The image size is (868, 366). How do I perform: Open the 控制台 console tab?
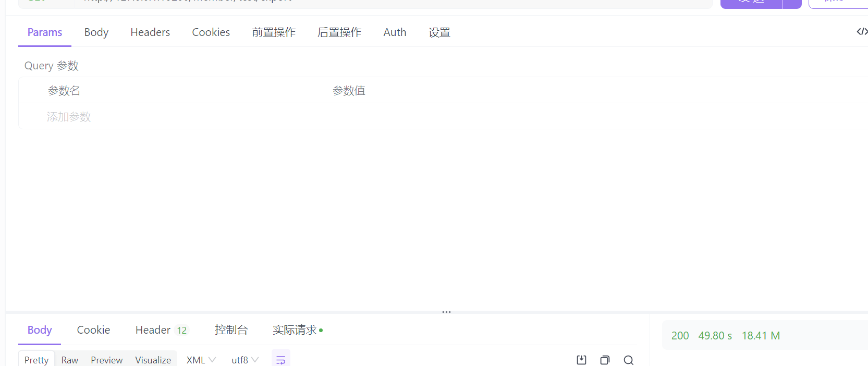[231, 330]
